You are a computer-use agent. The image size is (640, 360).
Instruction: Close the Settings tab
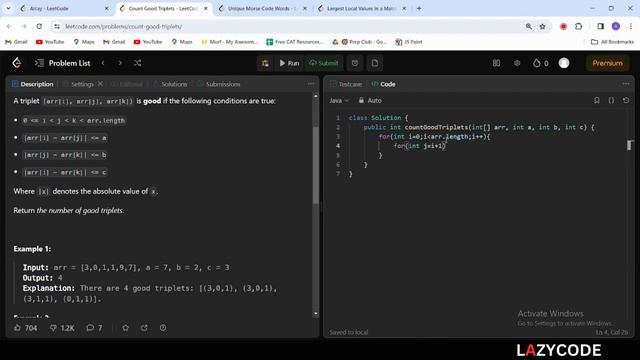pyautogui.click(x=100, y=84)
